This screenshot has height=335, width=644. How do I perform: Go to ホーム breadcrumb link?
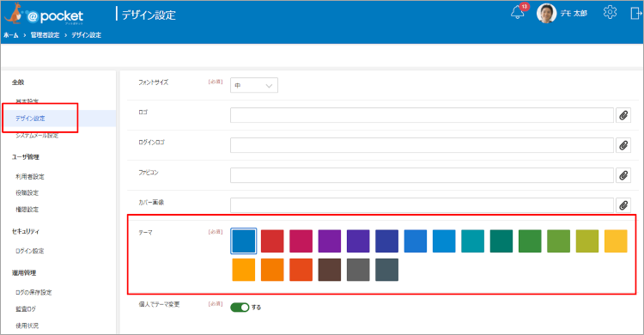10,35
